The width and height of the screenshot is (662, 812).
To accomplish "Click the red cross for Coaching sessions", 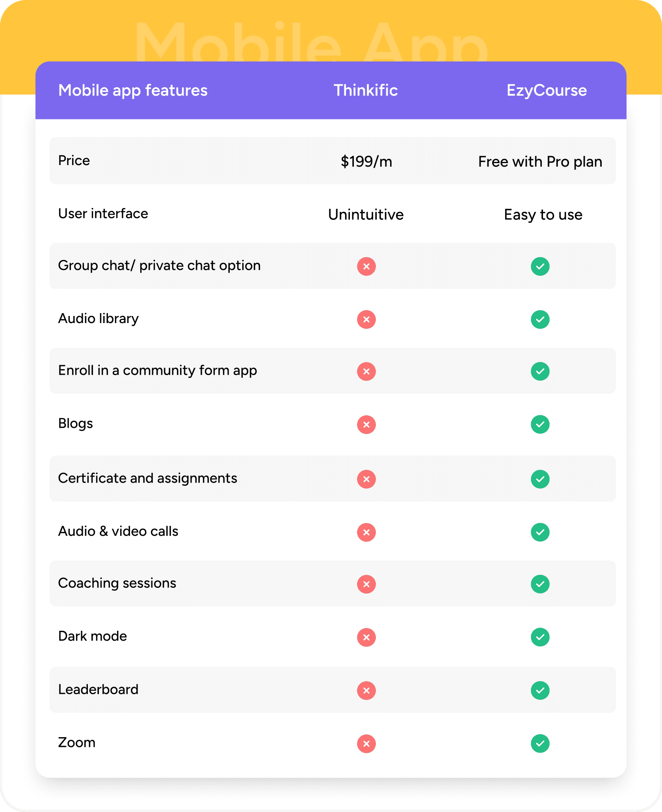I will [366, 584].
